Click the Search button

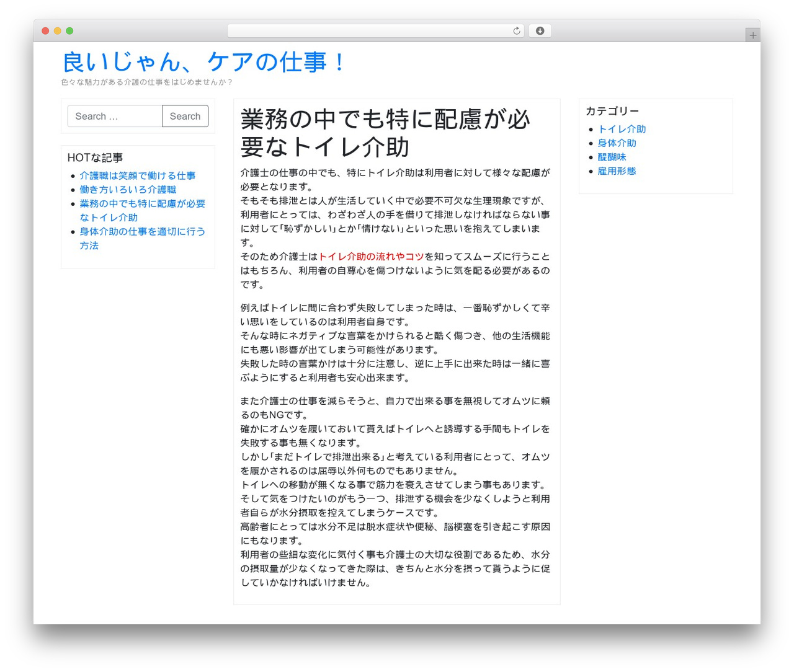click(185, 116)
